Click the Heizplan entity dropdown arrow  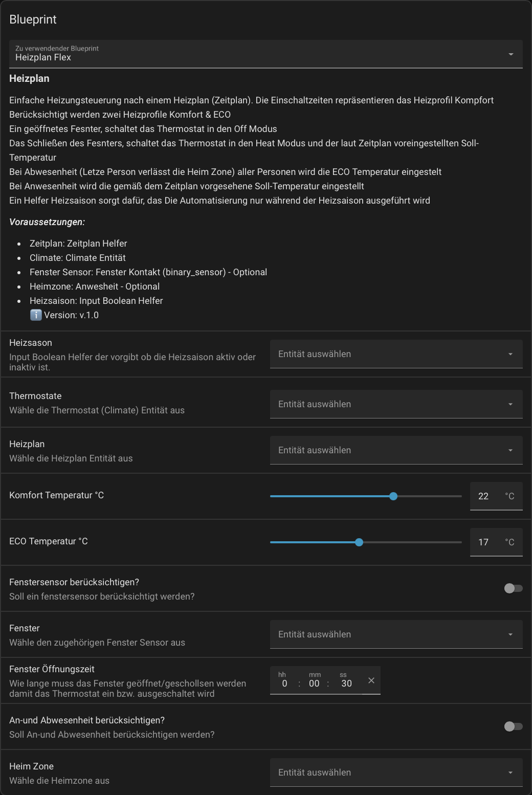click(x=510, y=450)
